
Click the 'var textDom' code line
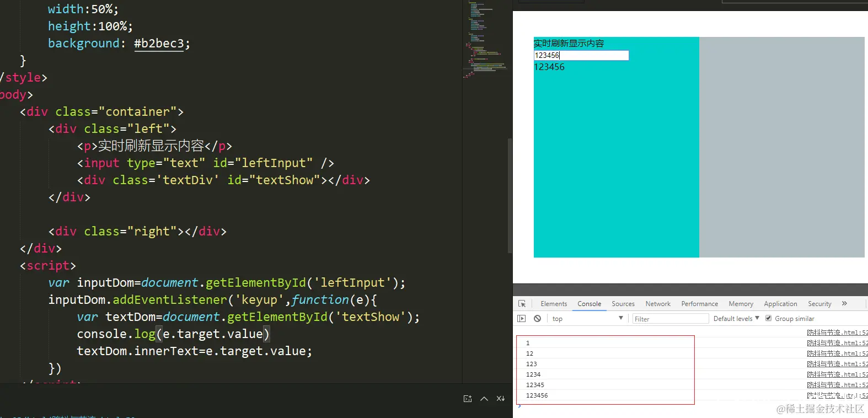[x=248, y=317]
